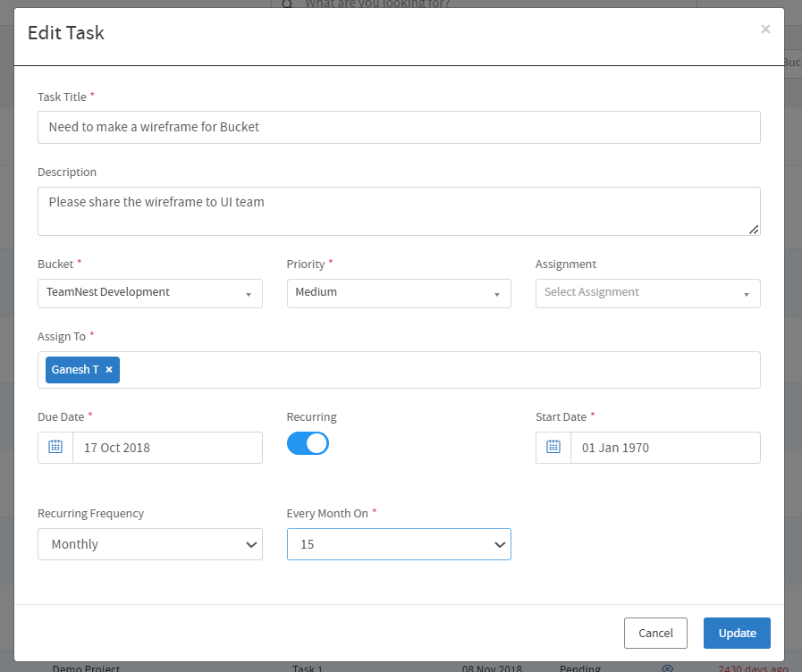Open the Select Assignment dropdown
The width and height of the screenshot is (802, 672).
pyautogui.click(x=647, y=293)
